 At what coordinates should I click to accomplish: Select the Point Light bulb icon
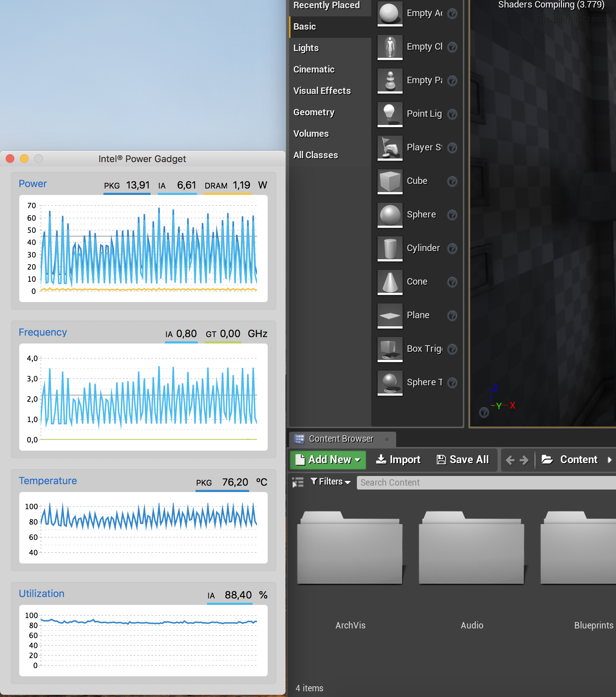coord(390,114)
